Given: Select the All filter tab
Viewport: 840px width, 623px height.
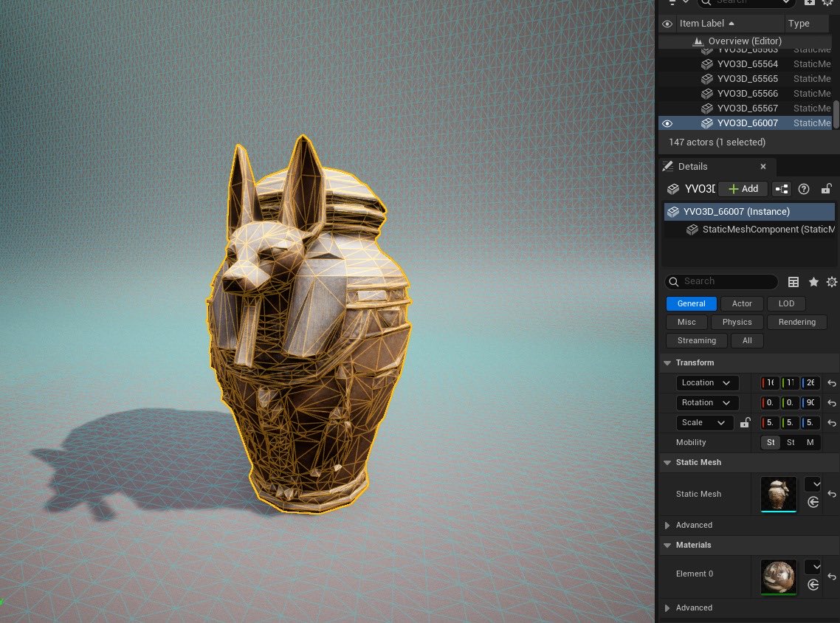Looking at the screenshot, I should click(x=747, y=341).
